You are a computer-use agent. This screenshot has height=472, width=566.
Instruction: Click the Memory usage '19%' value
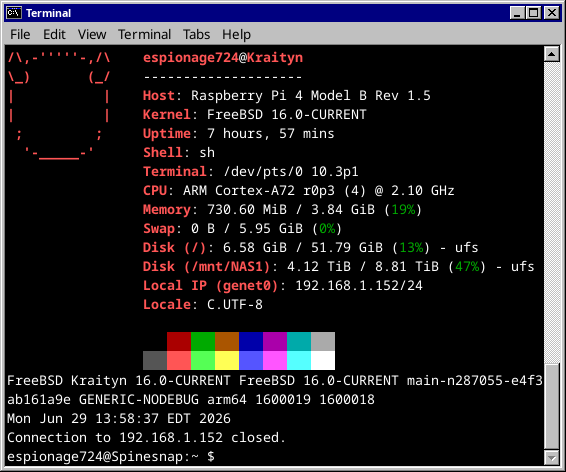point(403,210)
